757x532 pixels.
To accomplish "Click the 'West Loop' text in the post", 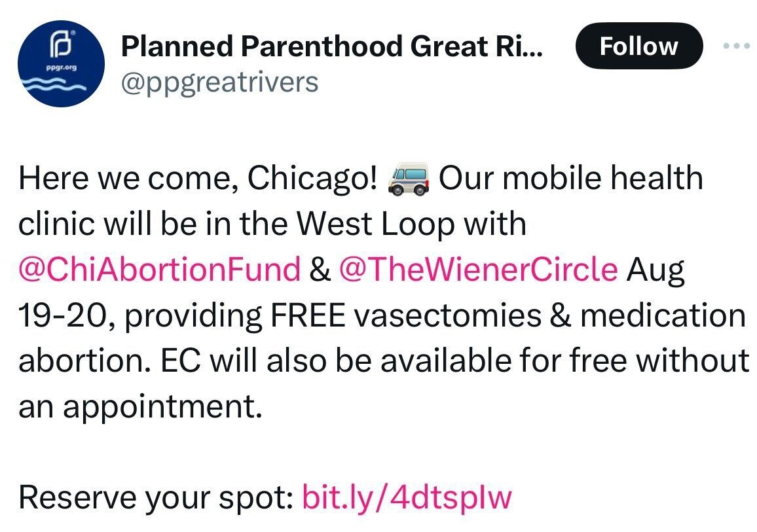I will [x=375, y=224].
